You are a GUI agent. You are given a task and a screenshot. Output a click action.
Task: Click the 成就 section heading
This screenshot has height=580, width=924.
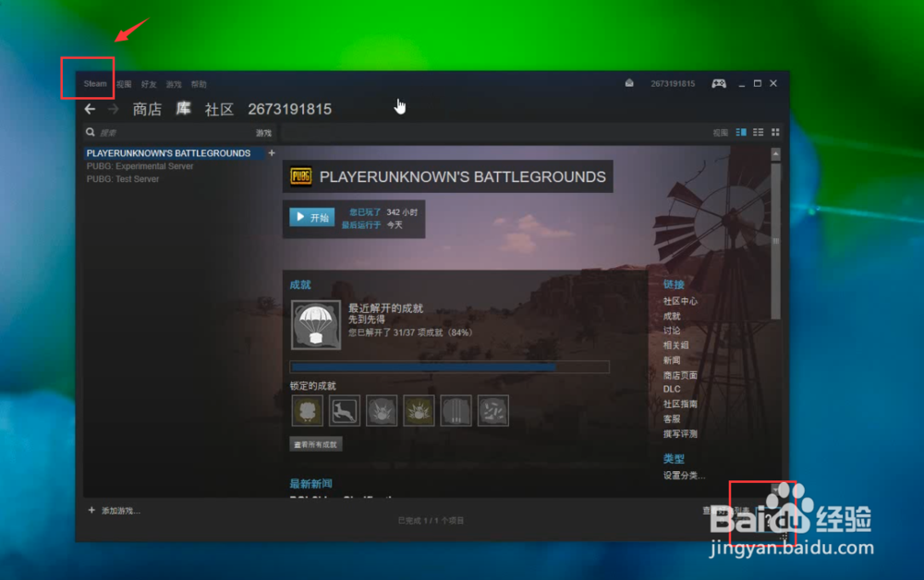tap(300, 284)
